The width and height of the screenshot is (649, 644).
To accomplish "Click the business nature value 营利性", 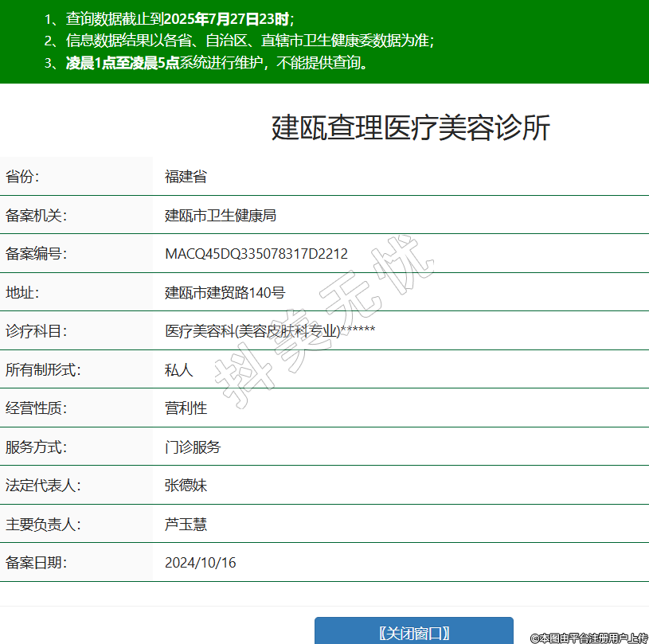I will pyautogui.click(x=186, y=408).
